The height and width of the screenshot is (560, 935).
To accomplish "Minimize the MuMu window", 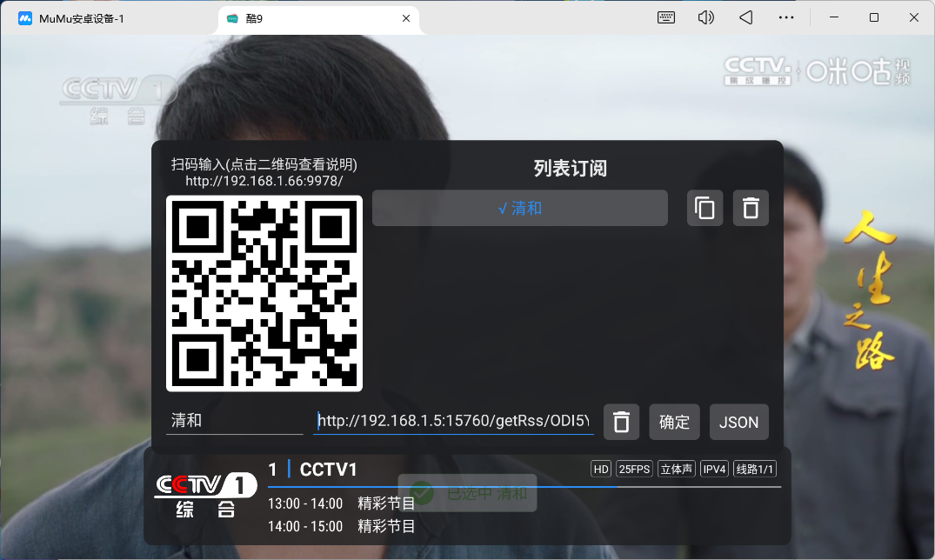I will (833, 18).
